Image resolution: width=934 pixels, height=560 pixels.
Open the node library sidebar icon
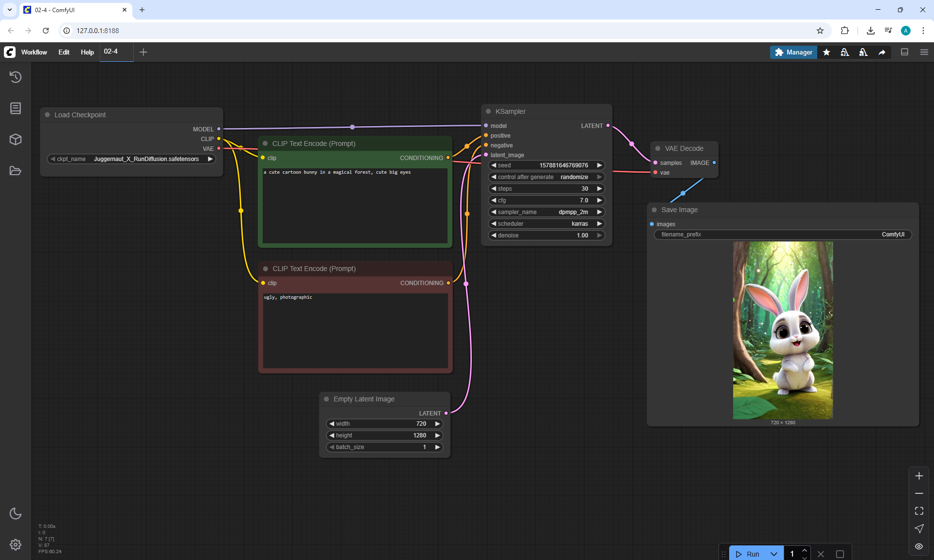point(16,108)
